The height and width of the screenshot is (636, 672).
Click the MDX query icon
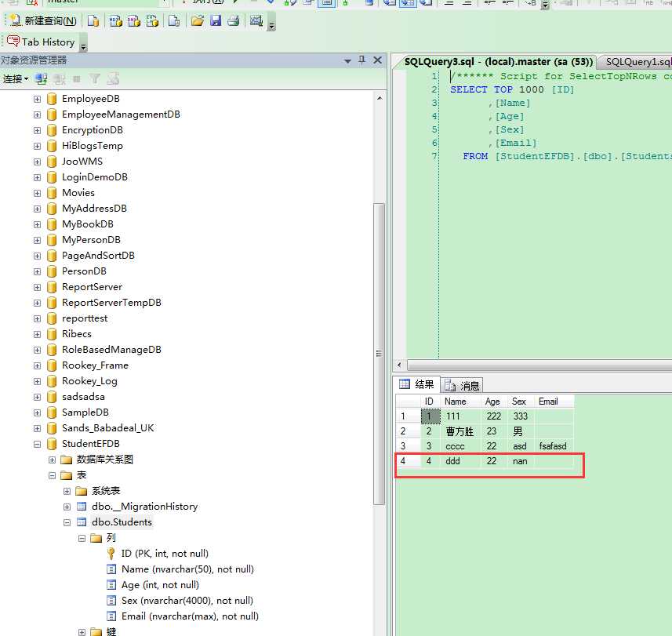116,20
